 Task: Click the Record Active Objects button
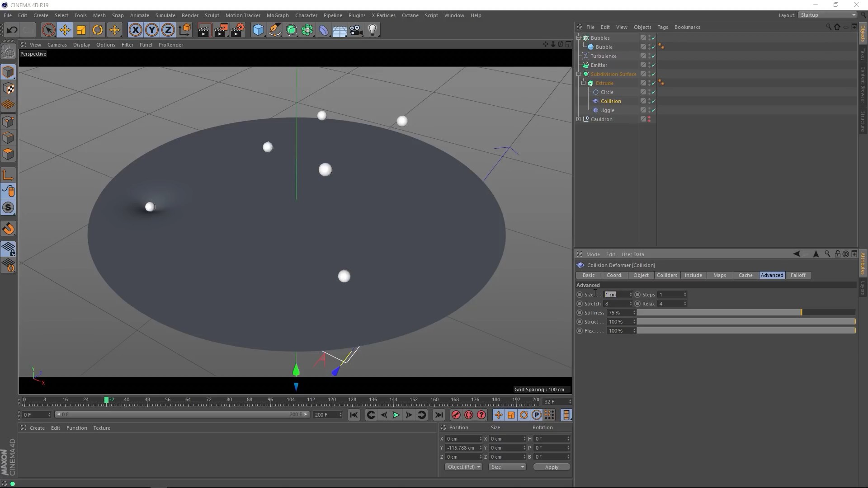[x=456, y=415]
